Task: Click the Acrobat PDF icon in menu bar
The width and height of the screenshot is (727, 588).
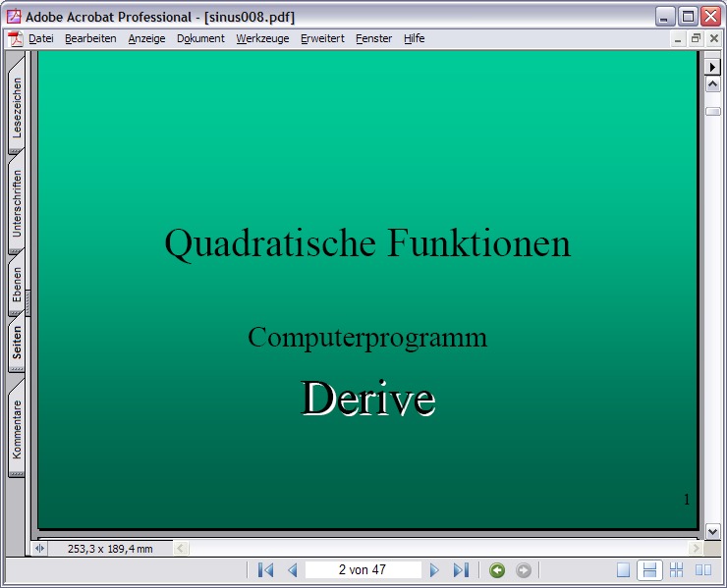Action: pos(16,39)
